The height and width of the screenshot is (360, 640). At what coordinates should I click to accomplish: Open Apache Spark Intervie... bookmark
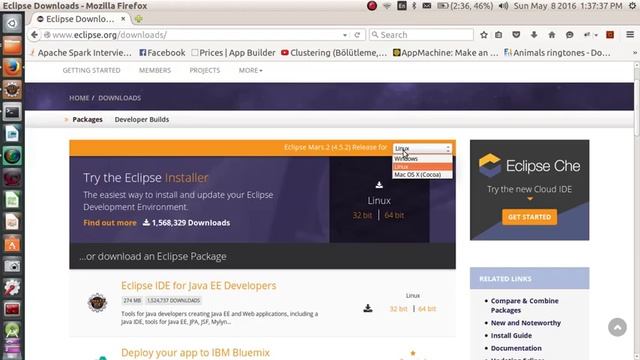click(81, 53)
